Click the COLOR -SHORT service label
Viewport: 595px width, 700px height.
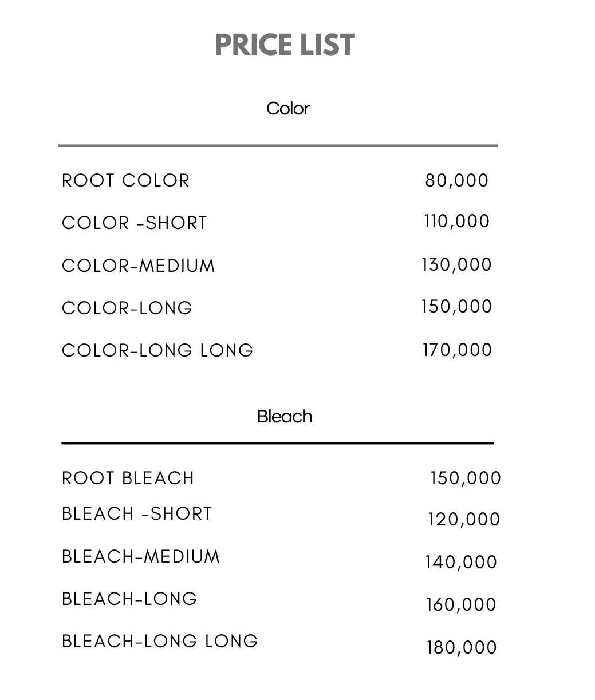click(135, 223)
